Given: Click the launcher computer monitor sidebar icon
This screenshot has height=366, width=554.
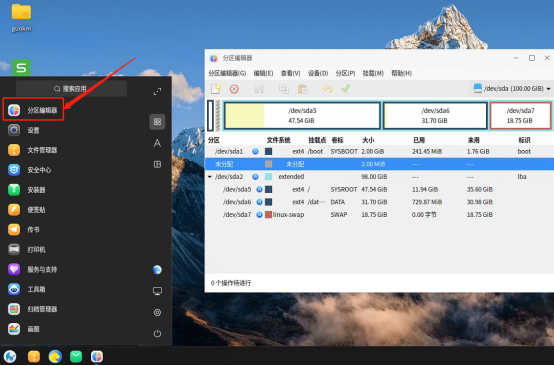Looking at the screenshot, I should click(157, 291).
